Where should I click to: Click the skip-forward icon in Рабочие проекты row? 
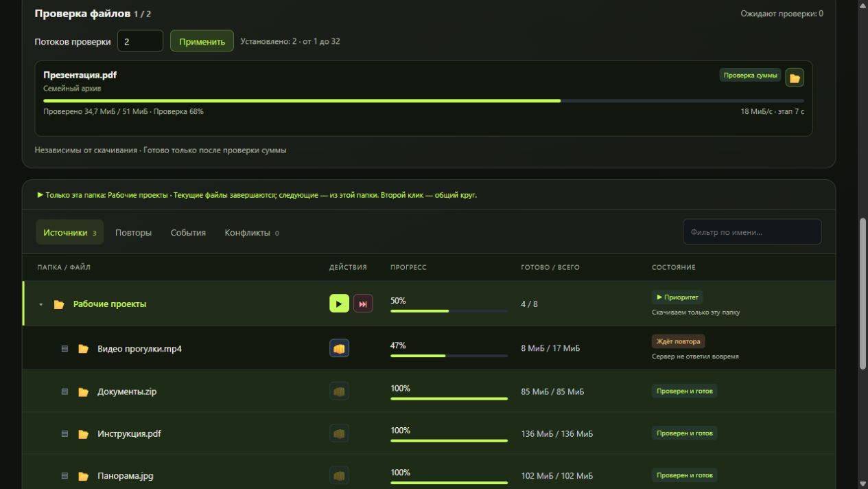pos(363,304)
